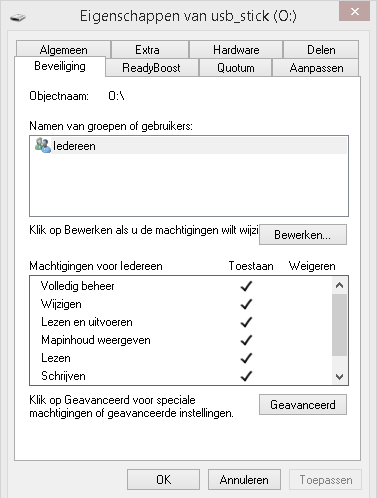Click the Annuleren button

(244, 480)
